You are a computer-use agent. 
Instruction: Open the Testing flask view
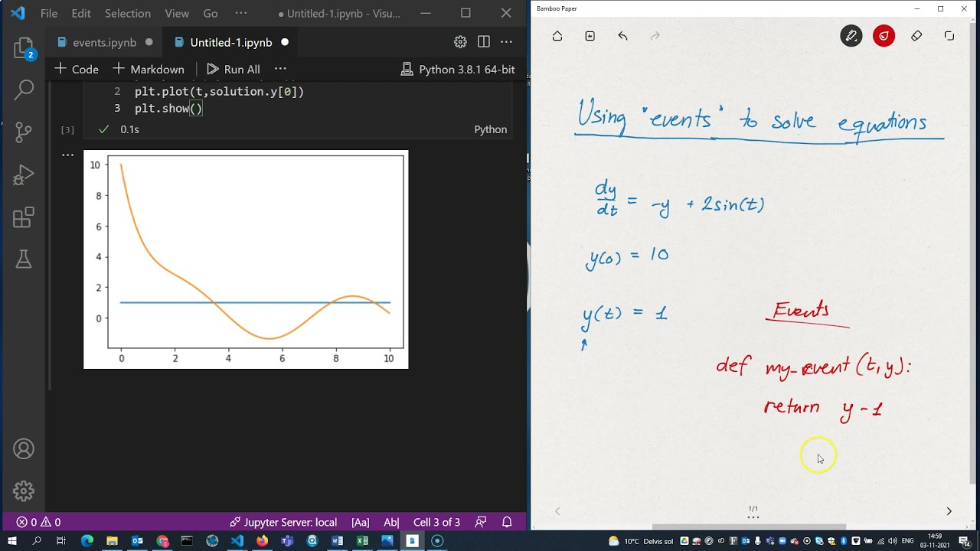24,259
